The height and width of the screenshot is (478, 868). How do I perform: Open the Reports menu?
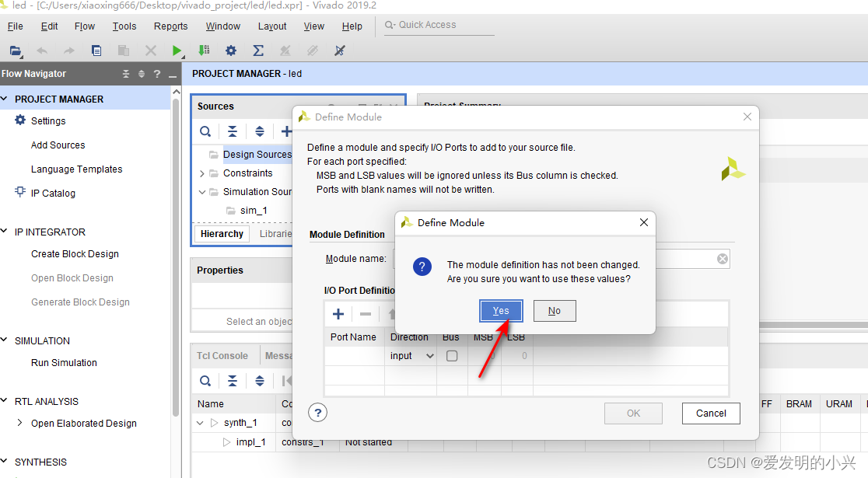pos(171,26)
